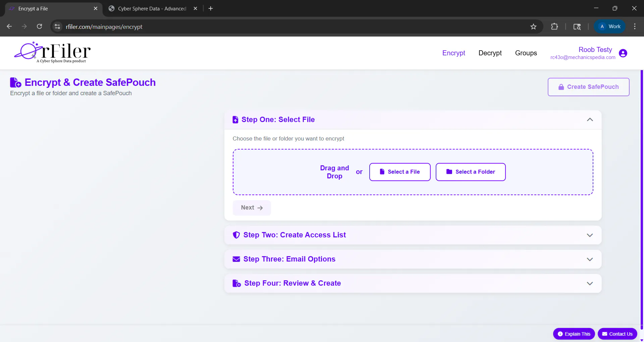Image resolution: width=644 pixels, height=342 pixels.
Task: Click the Step Two shield icon
Action: pyautogui.click(x=236, y=235)
